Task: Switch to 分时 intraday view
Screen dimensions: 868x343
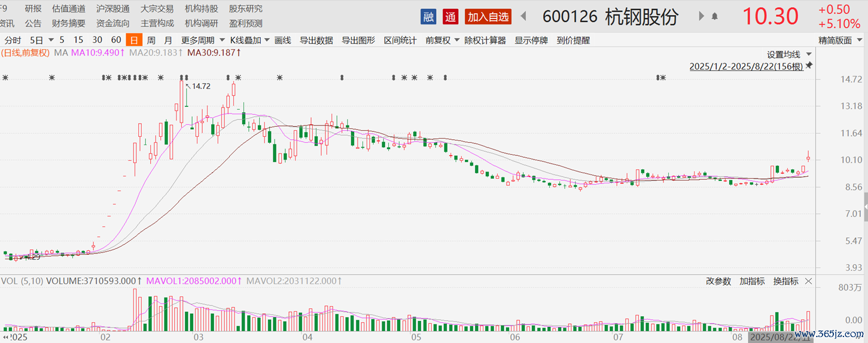Action: coord(13,41)
